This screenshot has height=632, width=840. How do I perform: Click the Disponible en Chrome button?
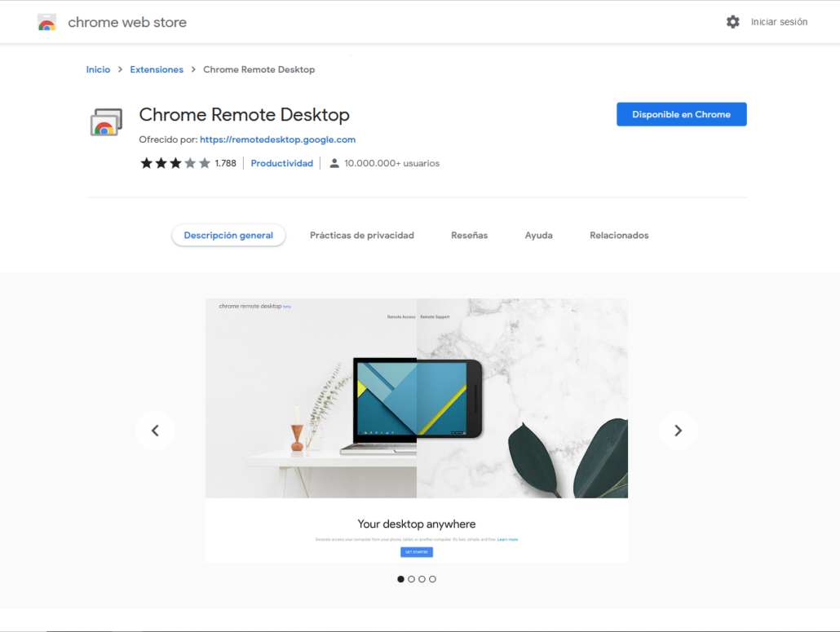click(681, 114)
